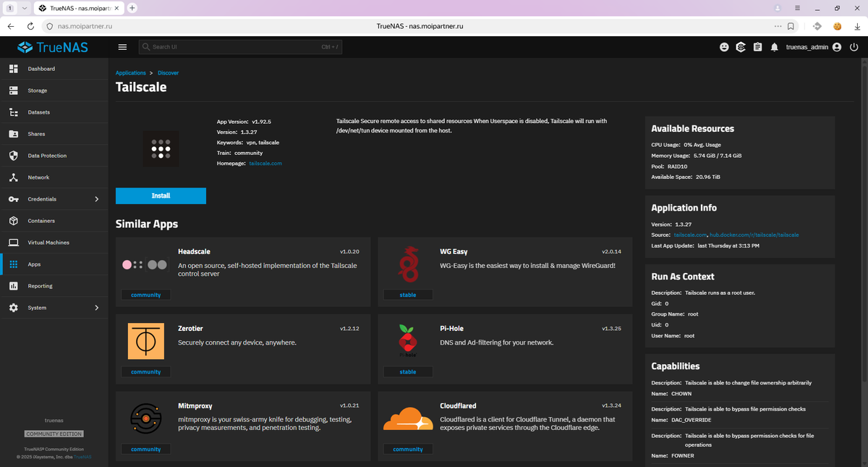
Task: Click the stable tag on WG Easy
Action: [408, 295]
